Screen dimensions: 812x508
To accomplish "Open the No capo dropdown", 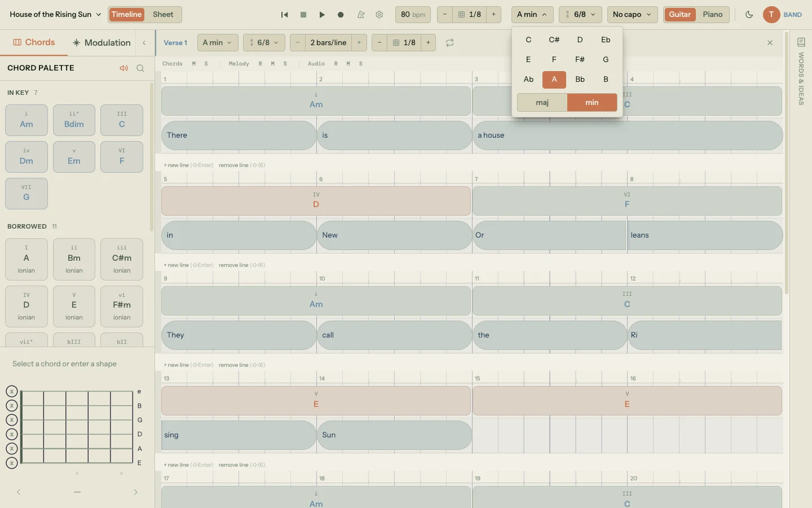I will tap(632, 15).
